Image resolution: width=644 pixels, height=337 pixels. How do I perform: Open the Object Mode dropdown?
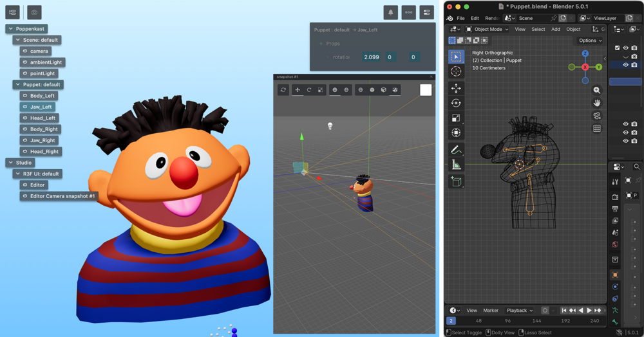click(487, 29)
